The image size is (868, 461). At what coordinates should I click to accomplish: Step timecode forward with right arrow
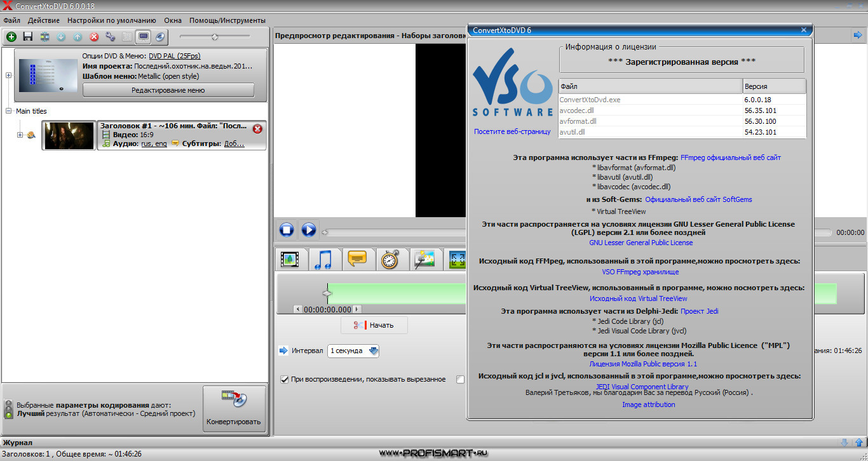click(357, 309)
